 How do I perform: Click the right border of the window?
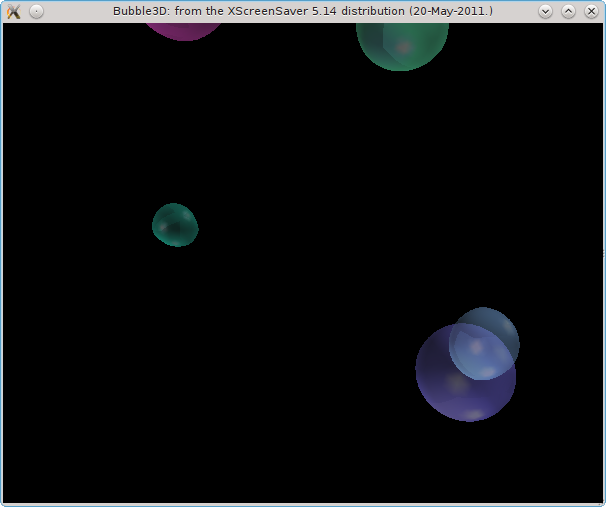tap(604, 263)
